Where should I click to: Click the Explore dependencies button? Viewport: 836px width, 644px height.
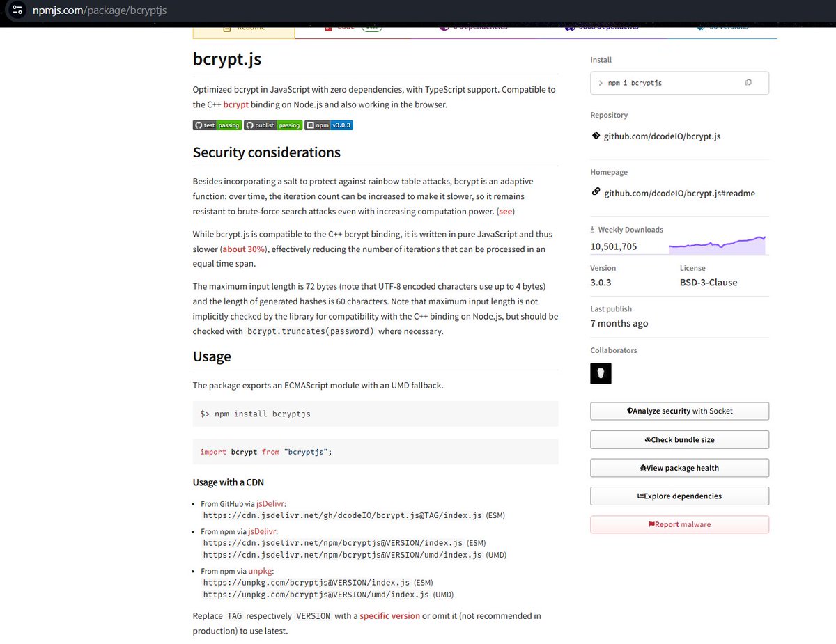tap(679, 496)
